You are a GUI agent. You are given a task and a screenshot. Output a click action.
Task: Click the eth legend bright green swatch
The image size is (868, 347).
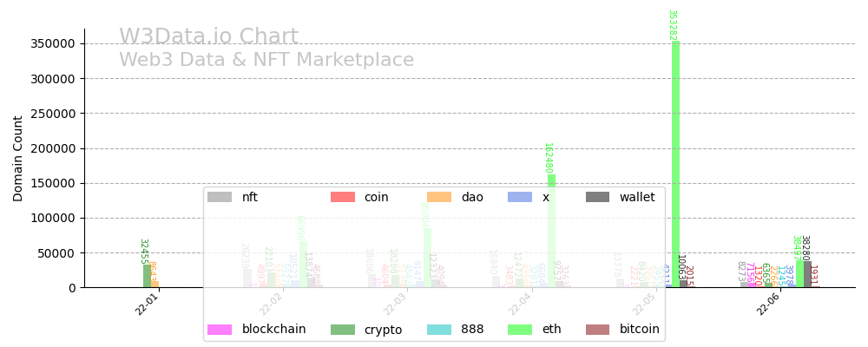[x=520, y=330]
